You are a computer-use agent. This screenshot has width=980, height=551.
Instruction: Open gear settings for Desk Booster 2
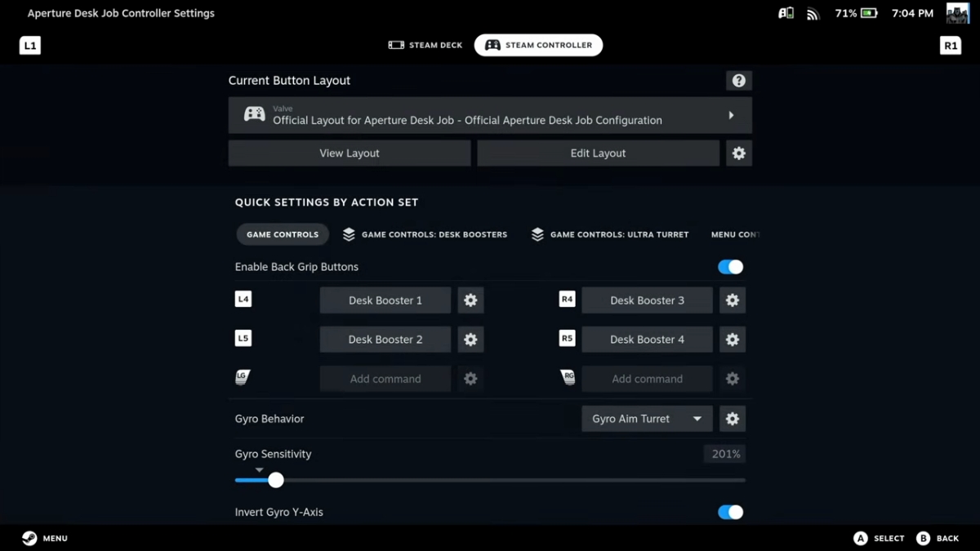[470, 340]
